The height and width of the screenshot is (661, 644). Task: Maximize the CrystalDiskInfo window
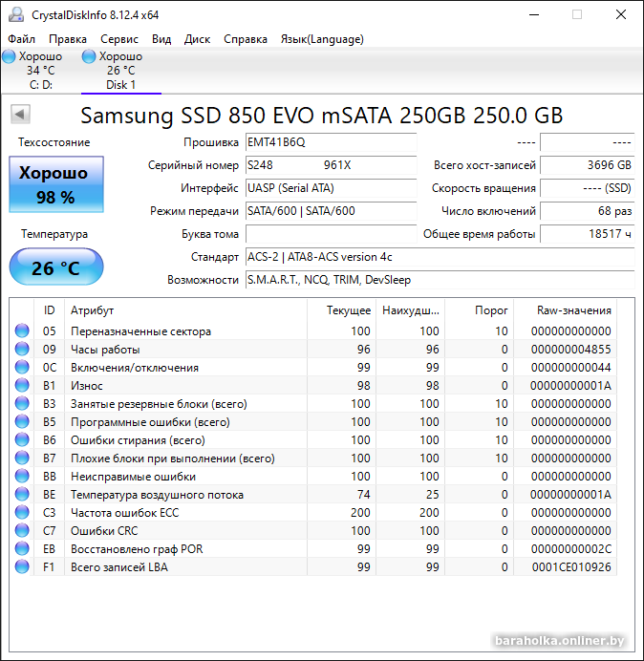click(577, 14)
